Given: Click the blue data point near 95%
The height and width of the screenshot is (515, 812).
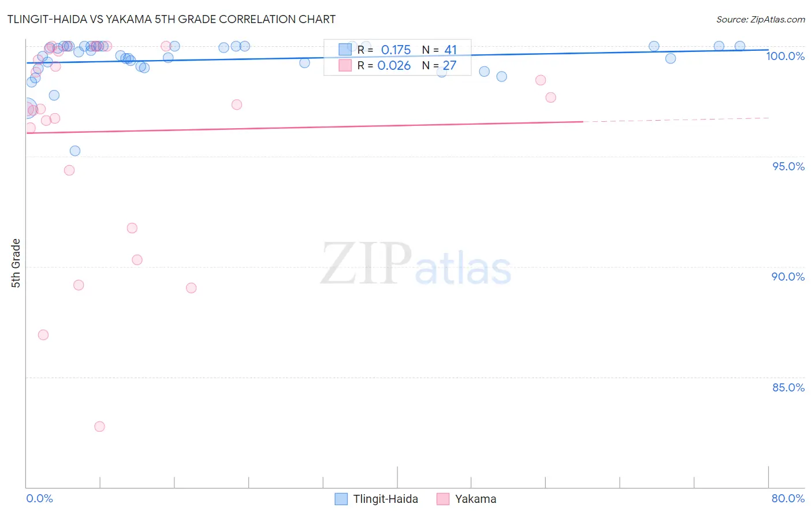Looking at the screenshot, I should point(75,151).
